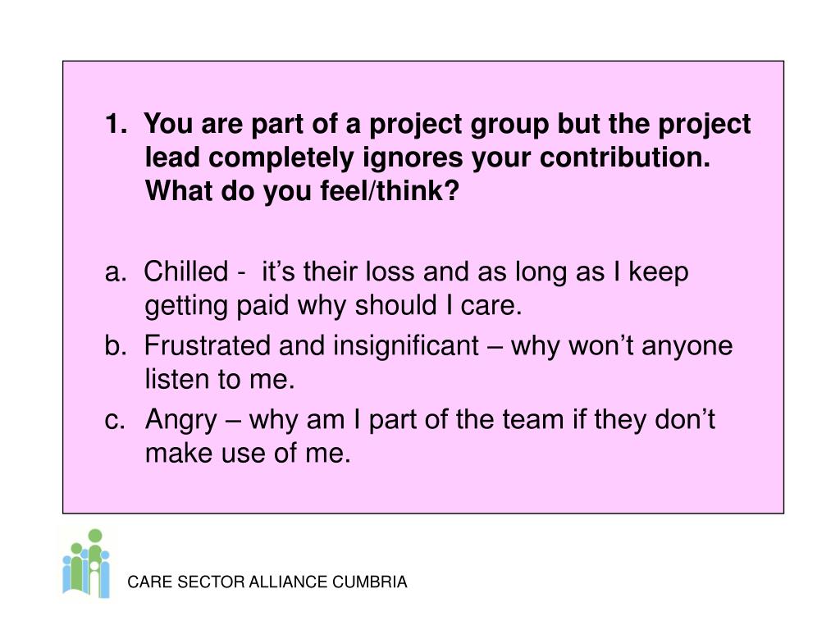Click the line 'make use of me.'
This screenshot has width=840, height=630.
click(x=248, y=453)
